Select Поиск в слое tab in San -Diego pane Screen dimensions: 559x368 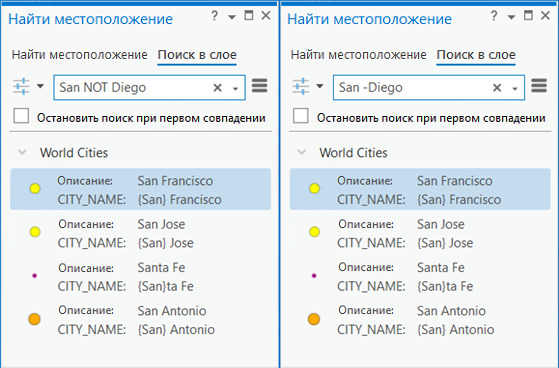[x=476, y=55]
